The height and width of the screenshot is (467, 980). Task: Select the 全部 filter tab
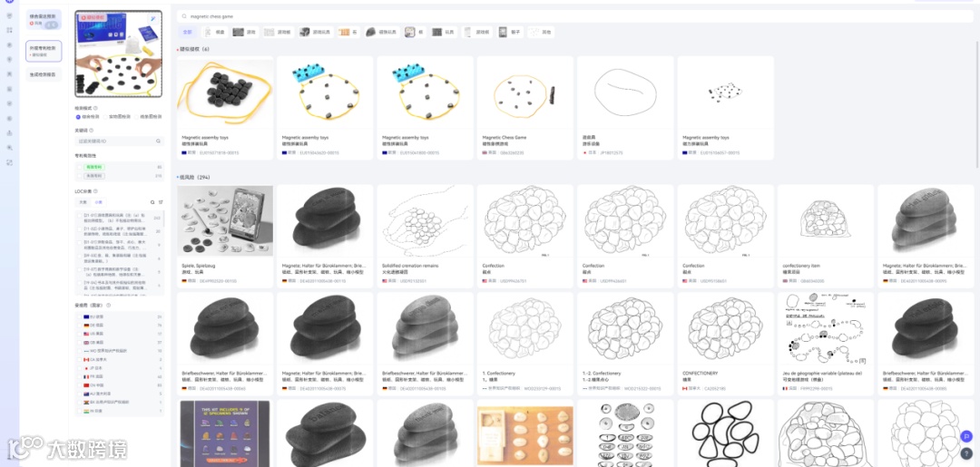coord(188,32)
